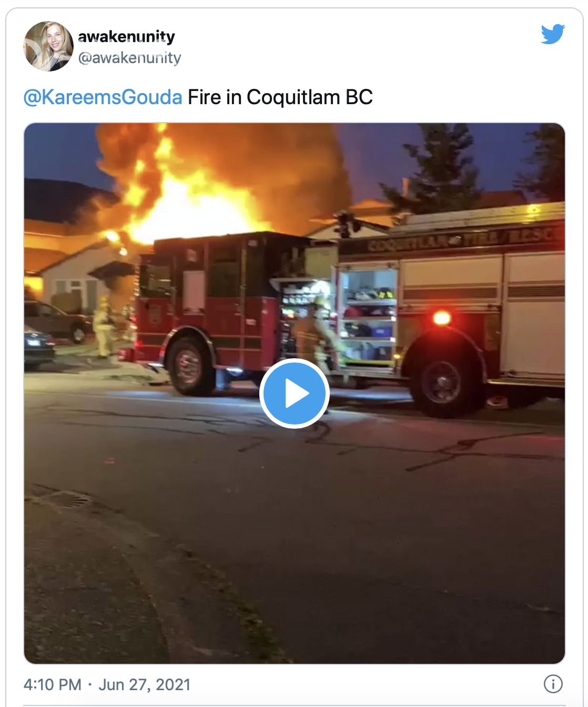Click the 'Fire in Coquitlam BC' text
Image resolution: width=588 pixels, height=707 pixels.
[280, 97]
